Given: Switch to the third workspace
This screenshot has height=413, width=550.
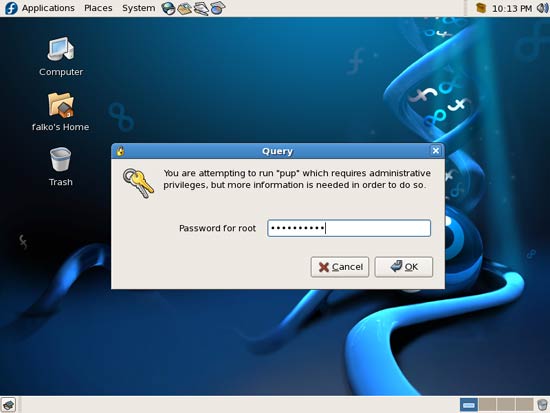Looking at the screenshot, I should point(506,405).
